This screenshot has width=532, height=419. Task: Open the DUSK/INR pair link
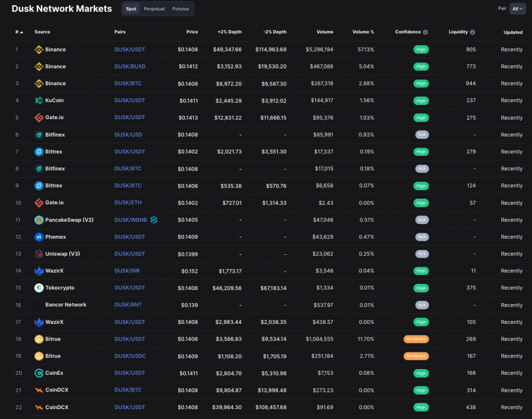pyautogui.click(x=127, y=271)
